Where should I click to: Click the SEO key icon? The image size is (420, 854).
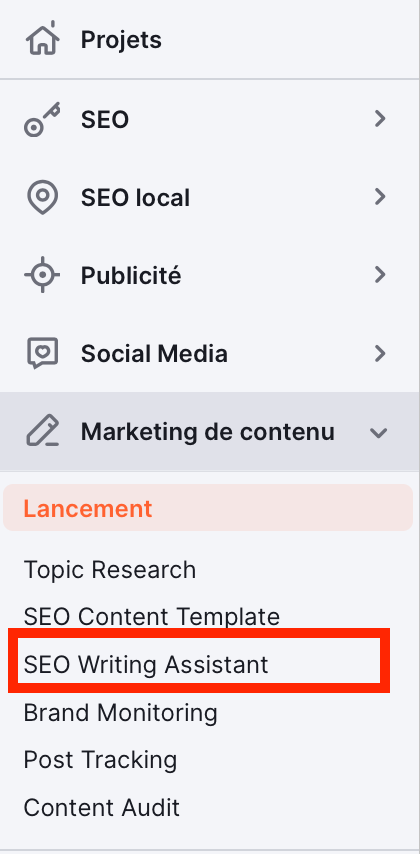42,119
